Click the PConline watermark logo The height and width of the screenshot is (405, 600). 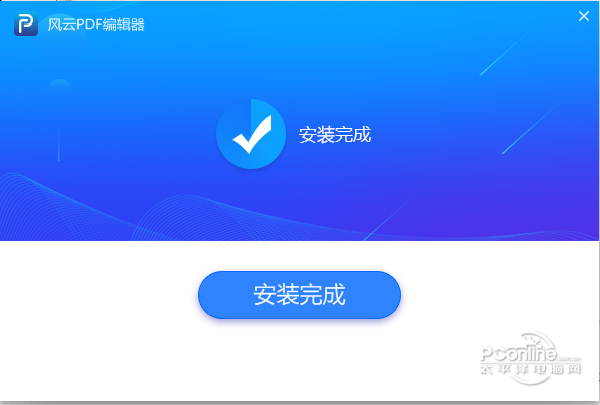[x=530, y=358]
